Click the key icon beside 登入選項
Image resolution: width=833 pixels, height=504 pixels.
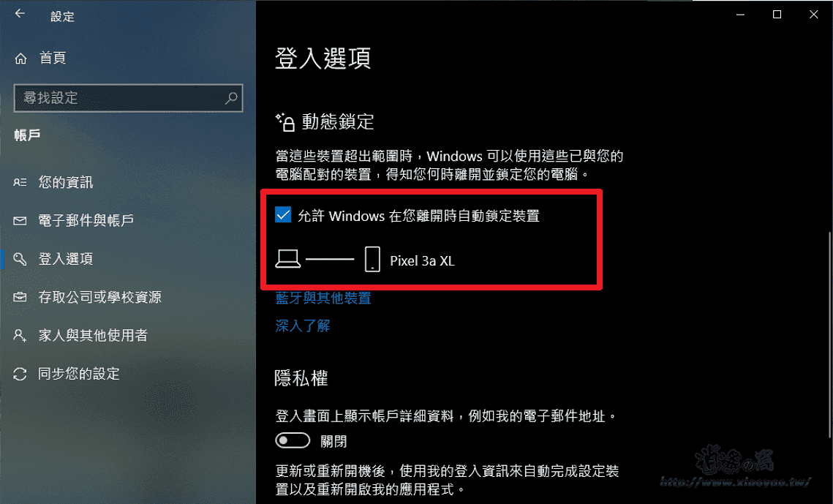click(20, 259)
